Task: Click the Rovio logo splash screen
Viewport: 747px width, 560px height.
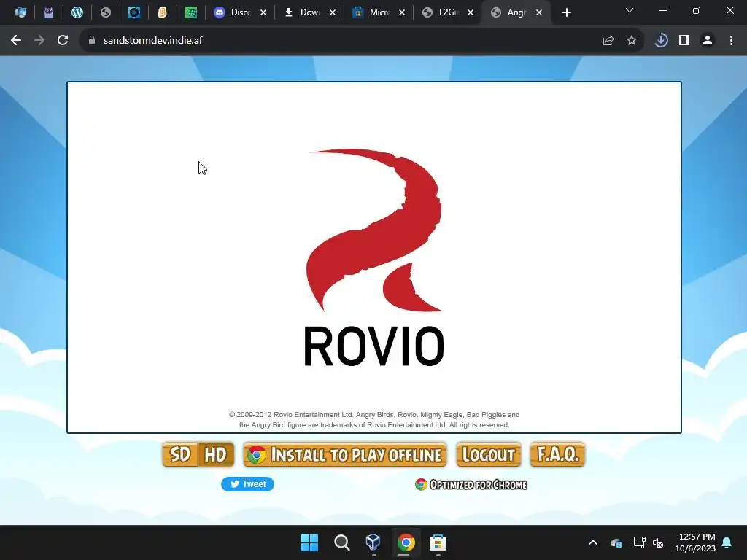Action: click(374, 257)
